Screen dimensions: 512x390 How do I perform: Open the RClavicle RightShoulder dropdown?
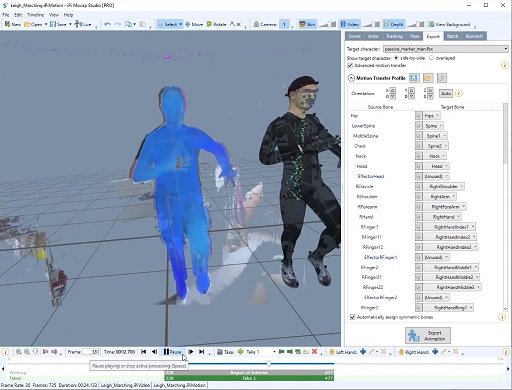click(x=443, y=186)
